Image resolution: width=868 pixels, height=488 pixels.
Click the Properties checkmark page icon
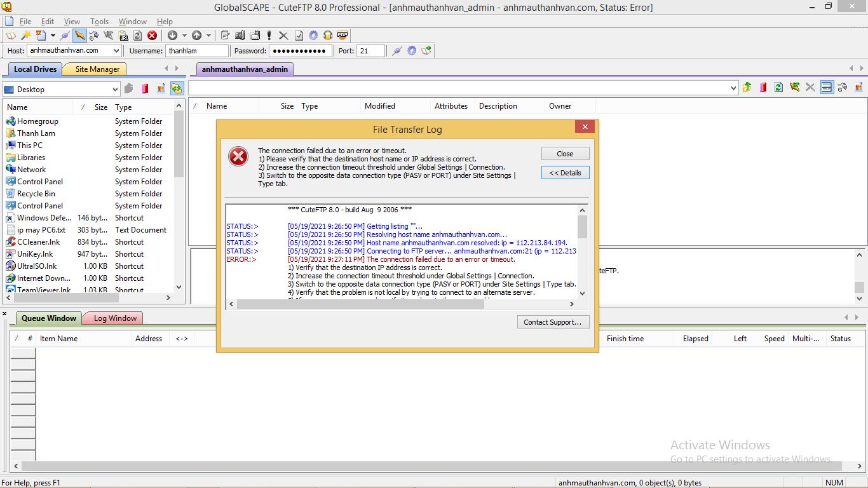299,36
